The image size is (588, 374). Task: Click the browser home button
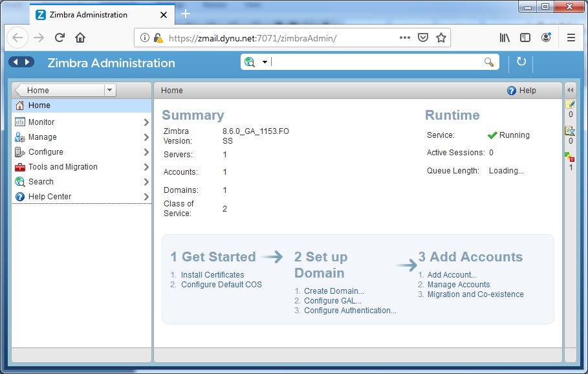pyautogui.click(x=80, y=38)
